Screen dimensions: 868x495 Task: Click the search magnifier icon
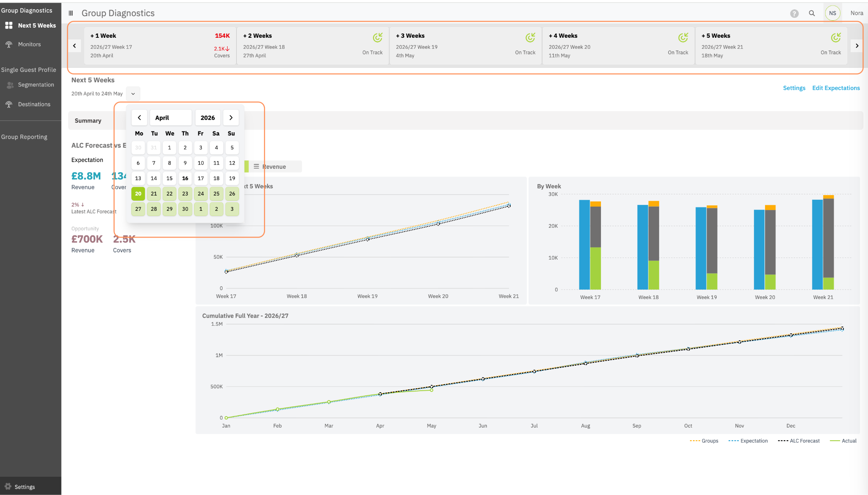pyautogui.click(x=812, y=13)
